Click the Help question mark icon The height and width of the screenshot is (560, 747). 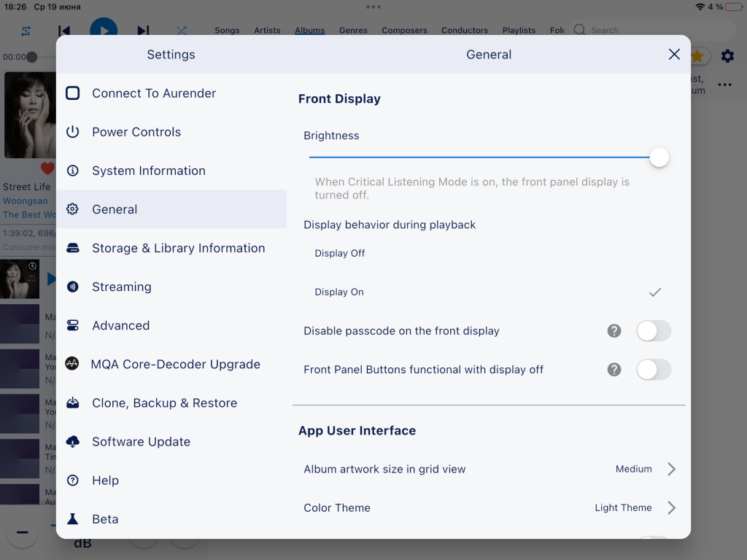tap(72, 480)
